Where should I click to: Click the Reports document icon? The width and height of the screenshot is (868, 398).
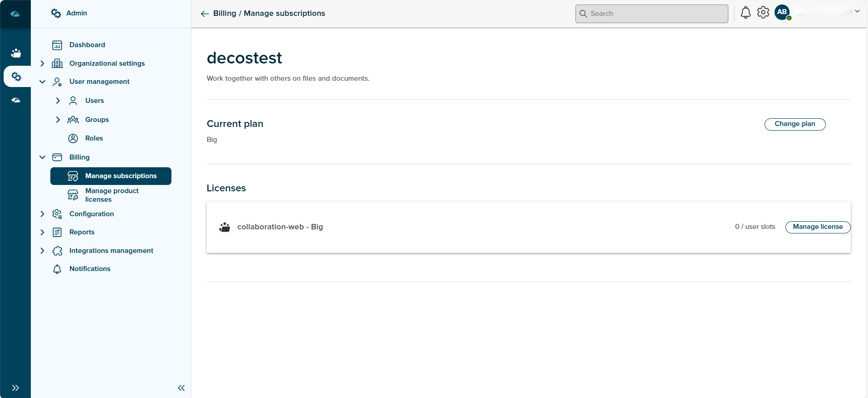(57, 232)
